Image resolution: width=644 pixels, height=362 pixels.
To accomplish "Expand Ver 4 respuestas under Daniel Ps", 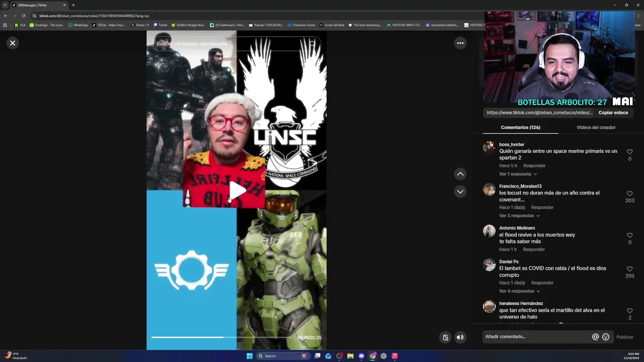I will point(520,291).
